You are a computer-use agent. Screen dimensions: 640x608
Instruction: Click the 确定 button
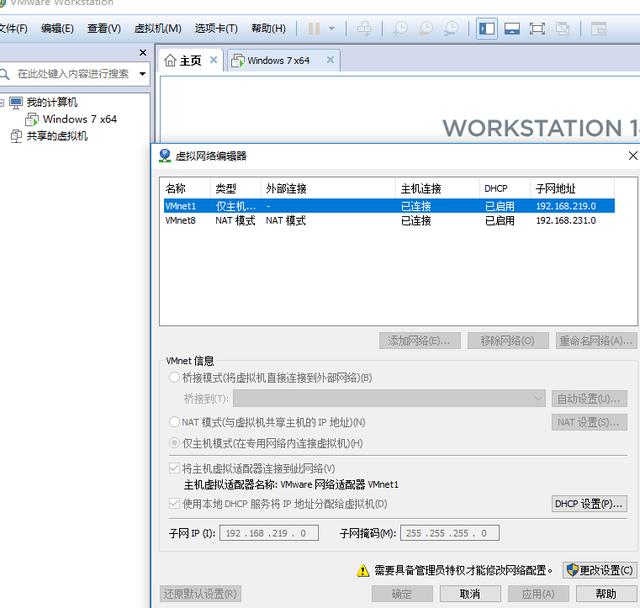(402, 594)
